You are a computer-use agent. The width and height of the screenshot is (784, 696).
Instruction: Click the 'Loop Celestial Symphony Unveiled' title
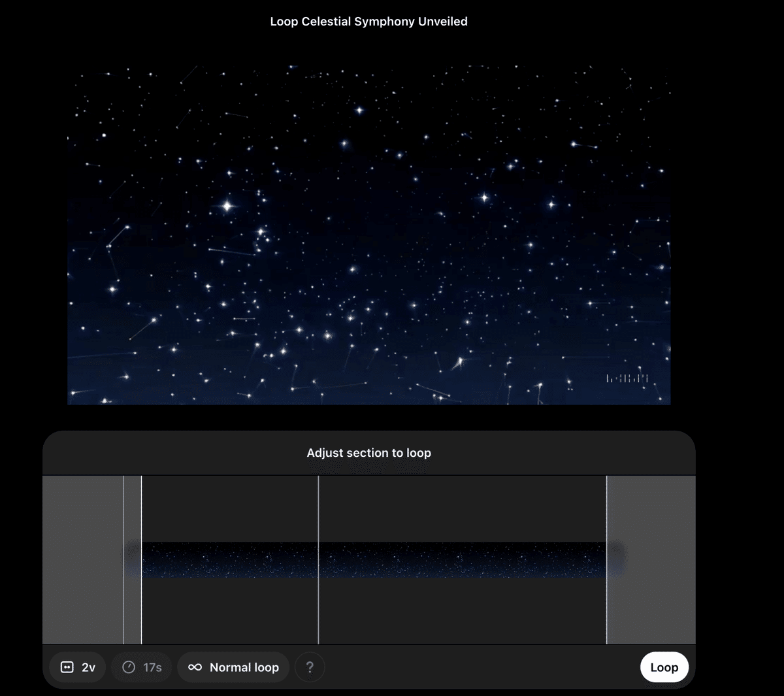coord(369,22)
